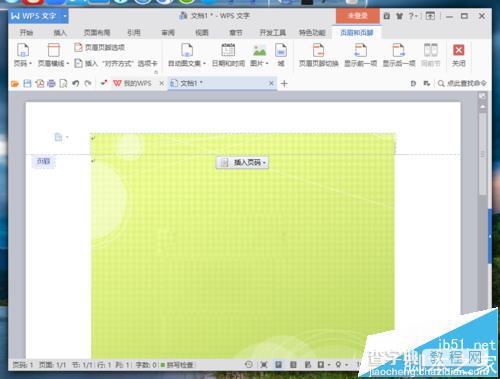The height and width of the screenshot is (379, 500).
Task: Open the 引用 ribbon tab
Action: coord(134,33)
